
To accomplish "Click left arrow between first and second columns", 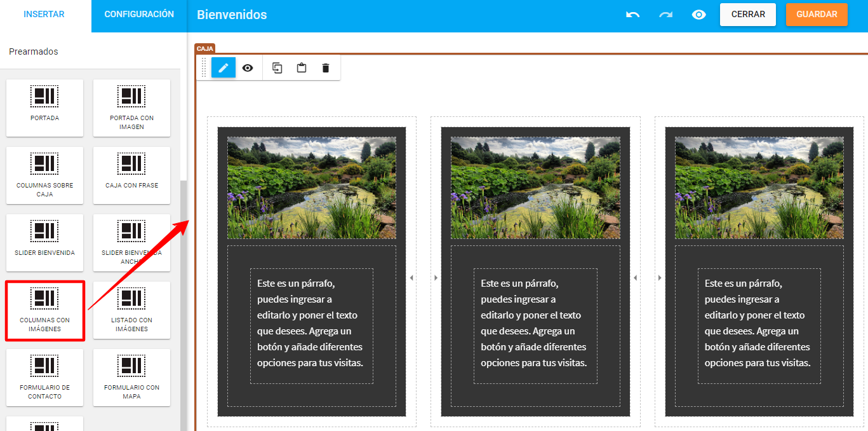I will 411,278.
